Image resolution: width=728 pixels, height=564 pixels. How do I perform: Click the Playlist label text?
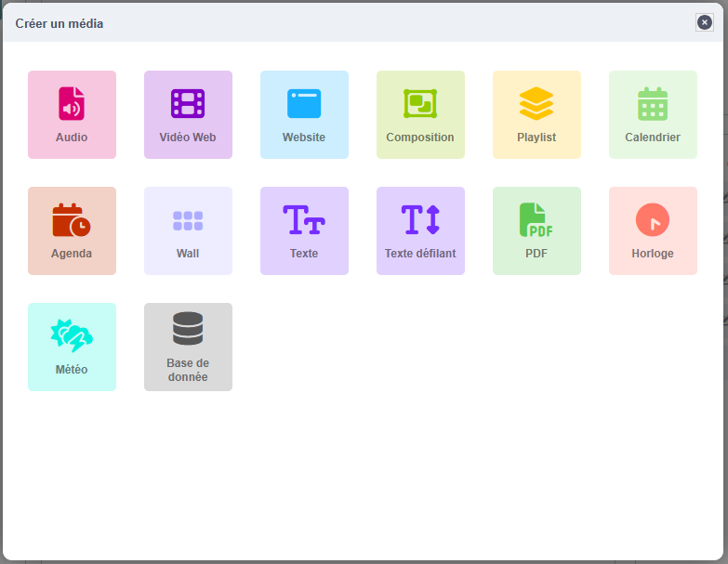536,138
